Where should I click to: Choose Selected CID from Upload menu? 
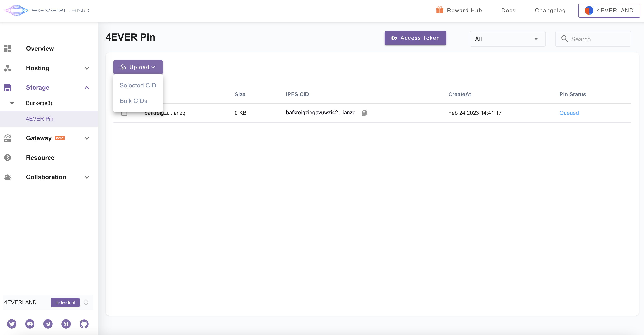coord(138,85)
